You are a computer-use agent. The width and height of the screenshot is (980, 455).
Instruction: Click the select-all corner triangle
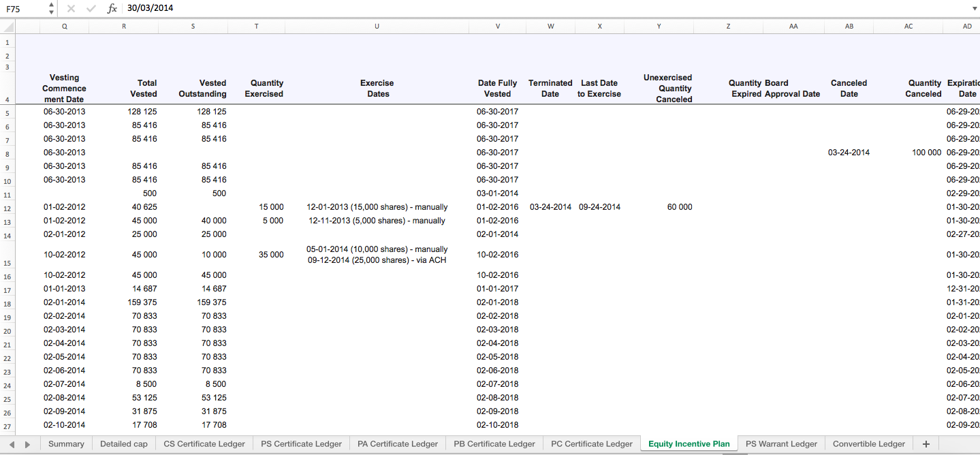tap(7, 27)
